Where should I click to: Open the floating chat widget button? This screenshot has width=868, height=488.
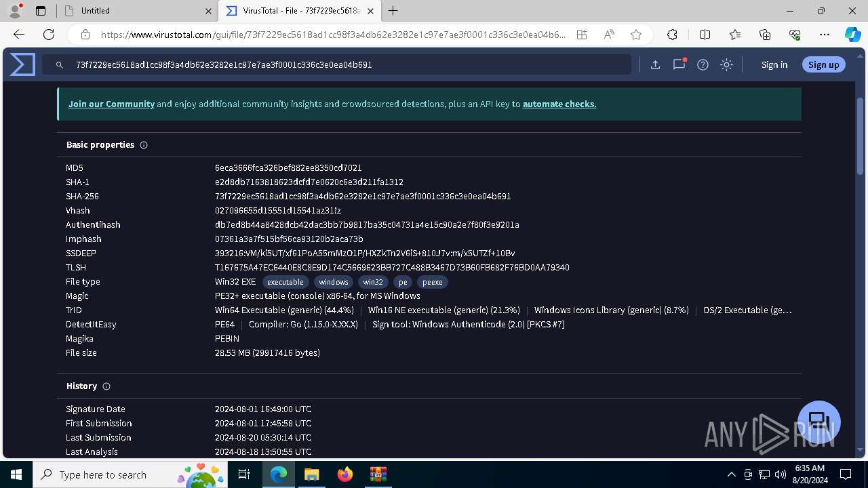click(x=819, y=422)
